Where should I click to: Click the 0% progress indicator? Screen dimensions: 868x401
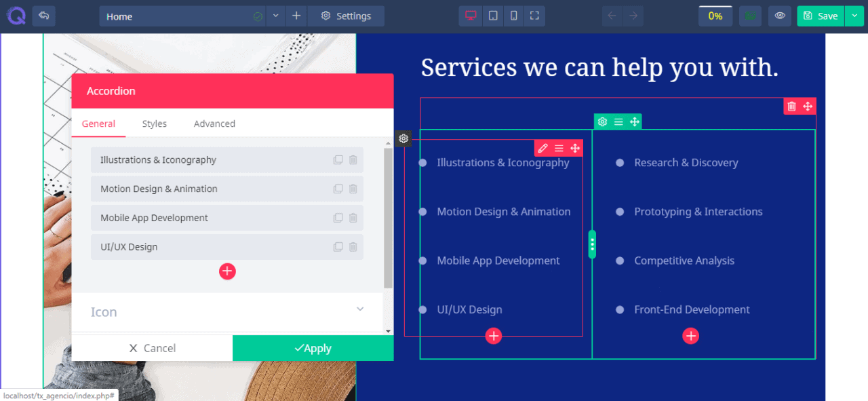(x=715, y=15)
